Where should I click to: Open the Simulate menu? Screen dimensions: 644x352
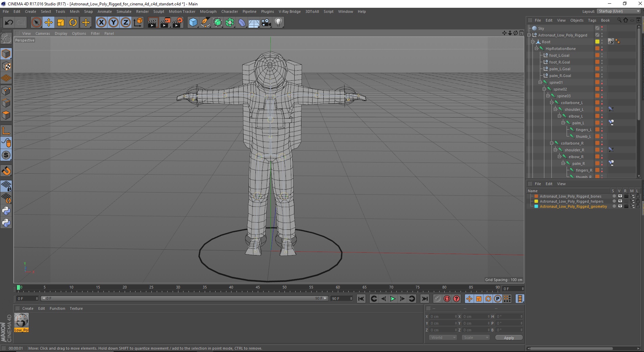pos(124,11)
